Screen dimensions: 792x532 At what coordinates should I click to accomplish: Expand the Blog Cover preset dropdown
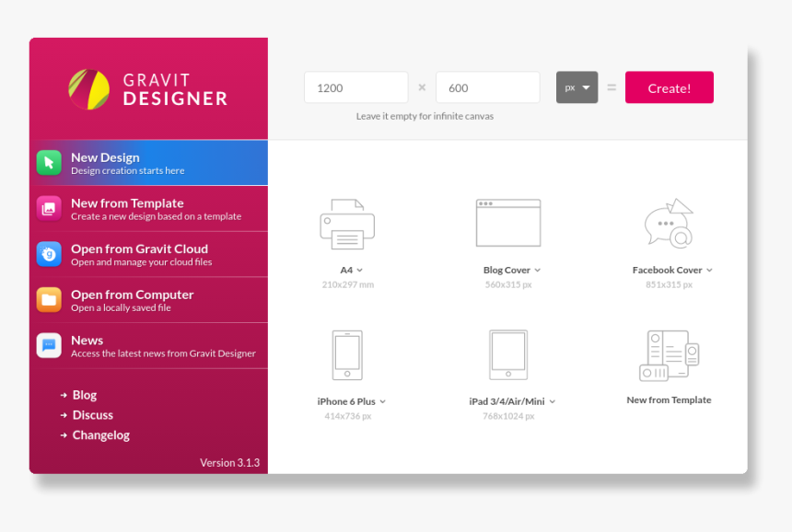(x=538, y=271)
